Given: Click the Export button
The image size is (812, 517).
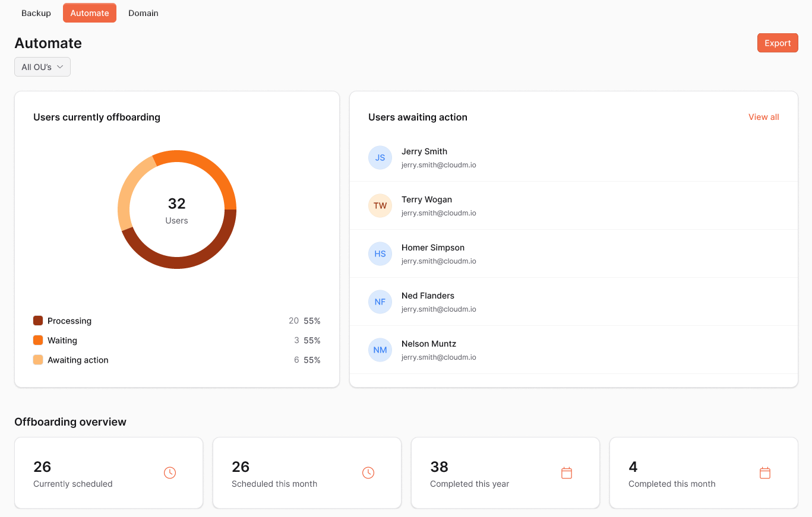Looking at the screenshot, I should (x=778, y=43).
